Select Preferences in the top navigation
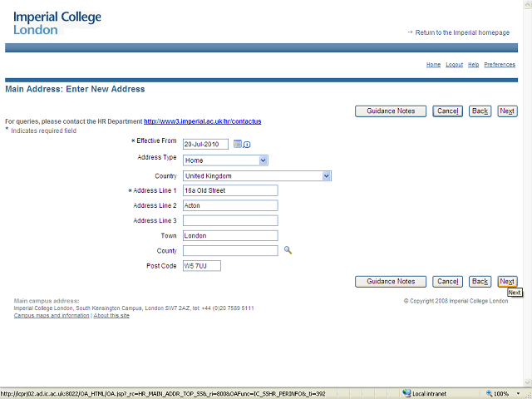 [500, 65]
